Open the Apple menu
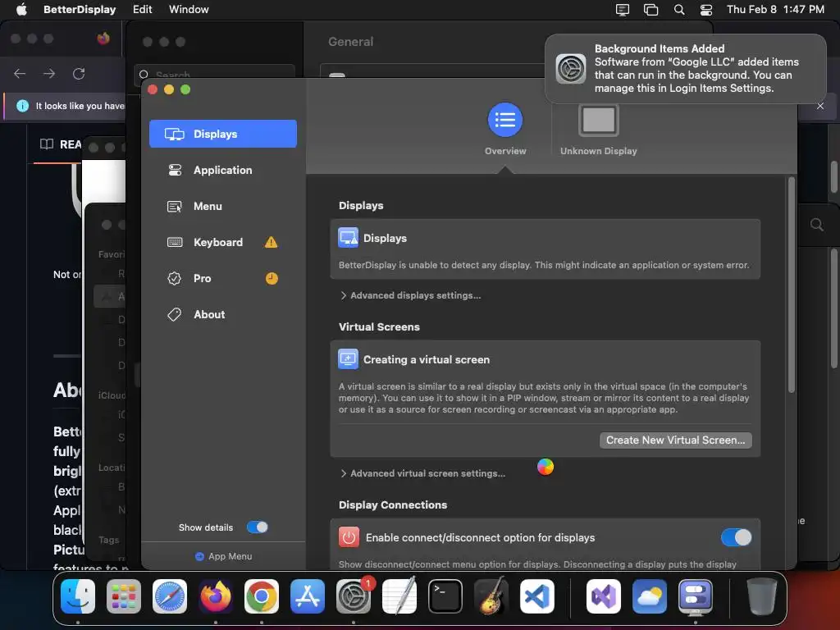 (21, 10)
